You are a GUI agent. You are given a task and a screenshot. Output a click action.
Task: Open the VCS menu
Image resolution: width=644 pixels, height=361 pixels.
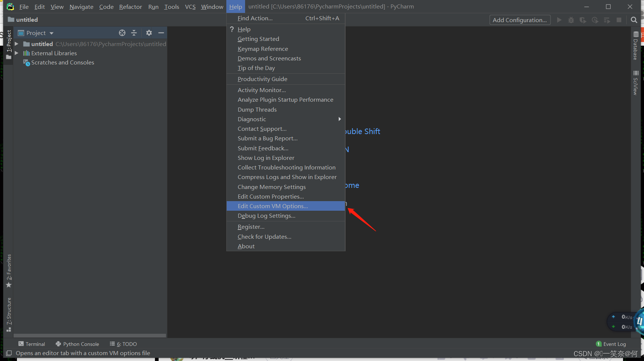click(190, 7)
